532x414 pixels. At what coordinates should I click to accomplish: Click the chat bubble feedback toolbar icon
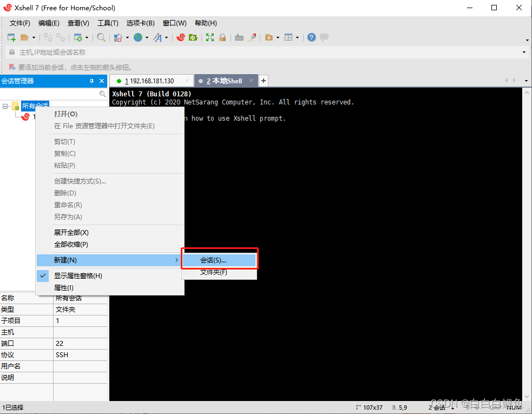[324, 37]
